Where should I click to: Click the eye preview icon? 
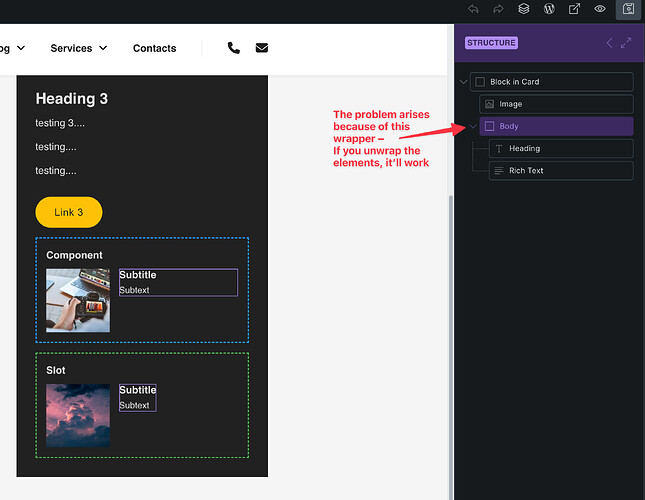point(601,9)
